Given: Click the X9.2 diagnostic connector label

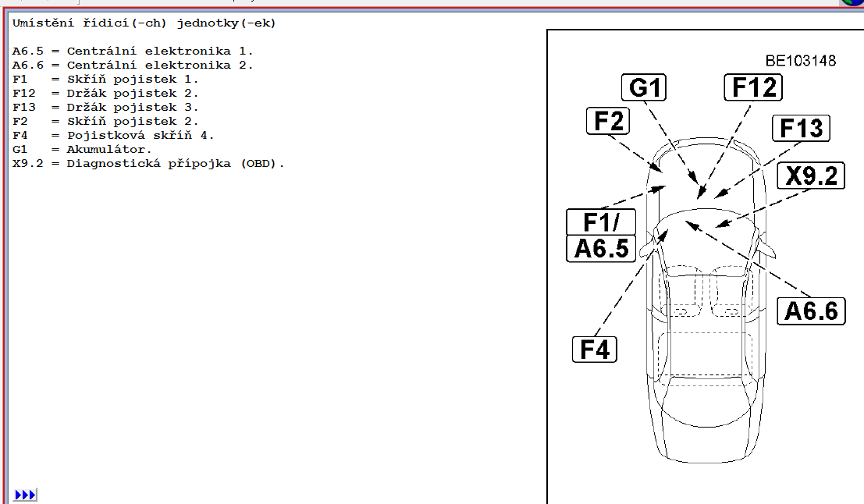Looking at the screenshot, I should pos(811,176).
